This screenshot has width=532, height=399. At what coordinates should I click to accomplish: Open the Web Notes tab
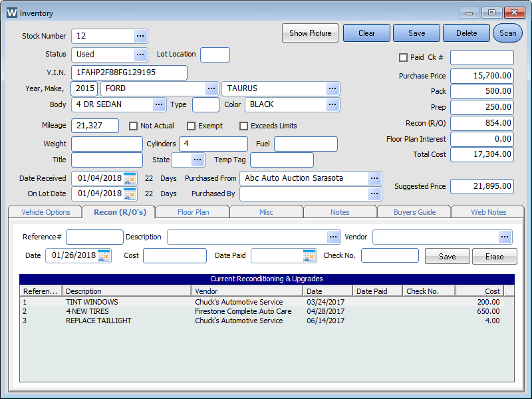coord(489,212)
